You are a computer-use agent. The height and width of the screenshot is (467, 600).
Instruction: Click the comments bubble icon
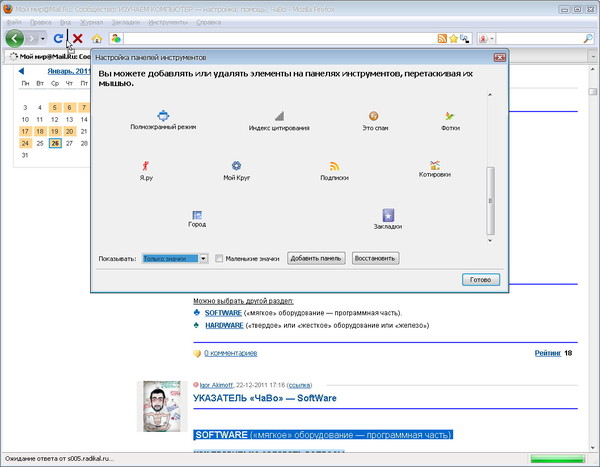[x=197, y=353]
